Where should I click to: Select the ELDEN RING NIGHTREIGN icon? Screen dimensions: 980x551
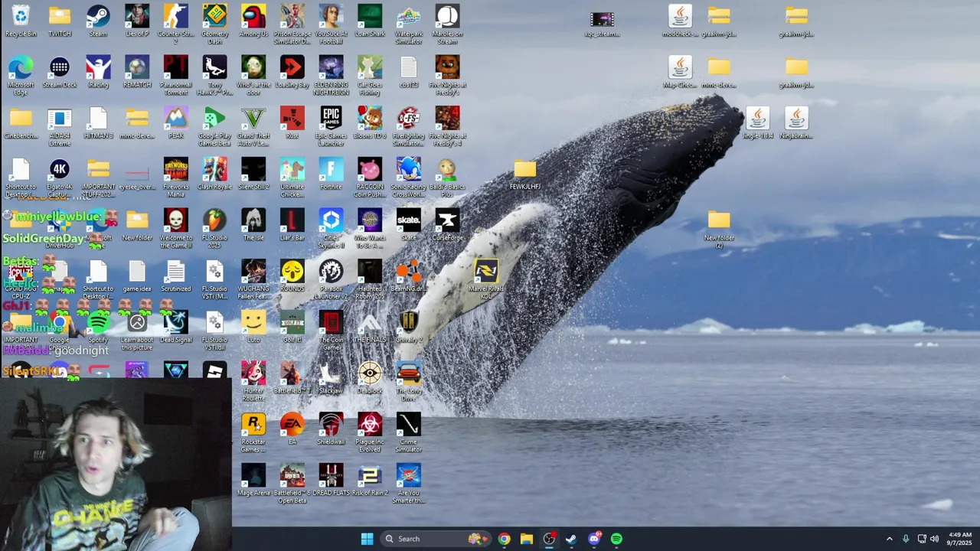tap(331, 75)
